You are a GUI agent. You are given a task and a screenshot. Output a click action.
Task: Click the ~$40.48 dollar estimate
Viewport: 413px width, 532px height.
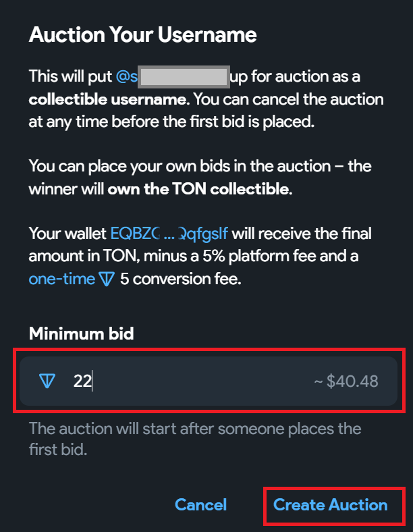pyautogui.click(x=346, y=381)
